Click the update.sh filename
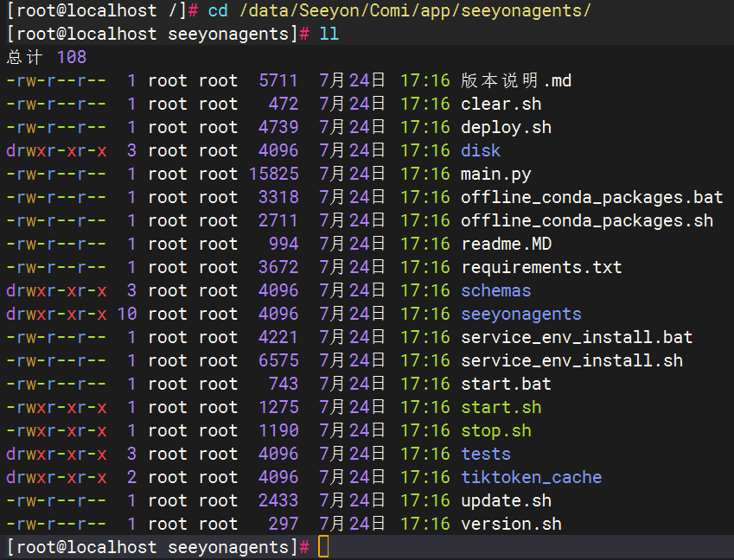 [x=506, y=501]
